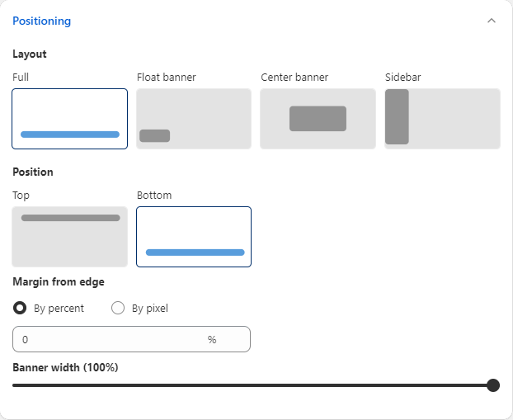Pick the Center banner layout preview
The width and height of the screenshot is (513, 420).
point(318,119)
